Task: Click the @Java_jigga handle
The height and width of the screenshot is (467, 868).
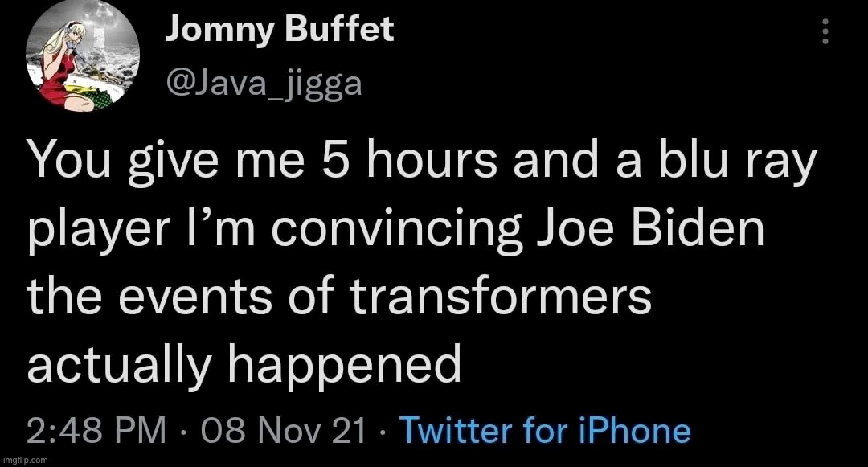Action: [264, 80]
